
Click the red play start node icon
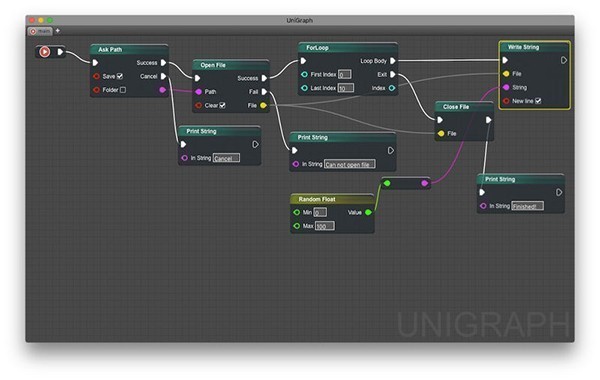[x=45, y=52]
